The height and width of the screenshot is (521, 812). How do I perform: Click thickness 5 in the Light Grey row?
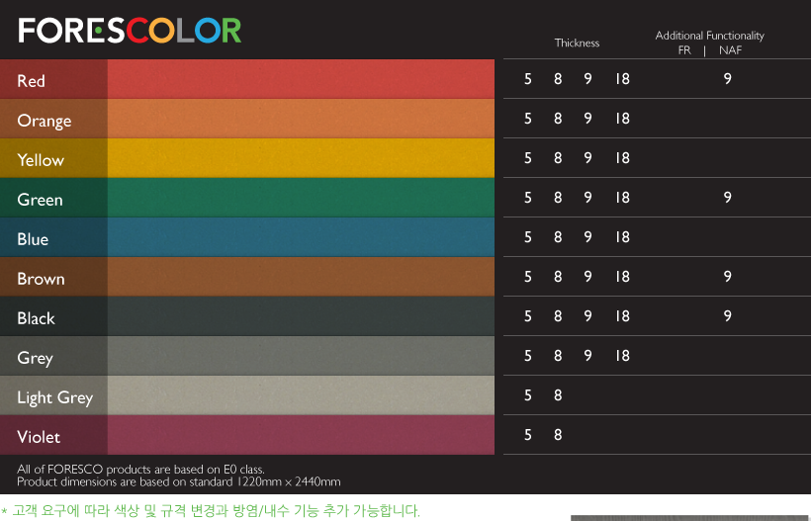pyautogui.click(x=528, y=395)
